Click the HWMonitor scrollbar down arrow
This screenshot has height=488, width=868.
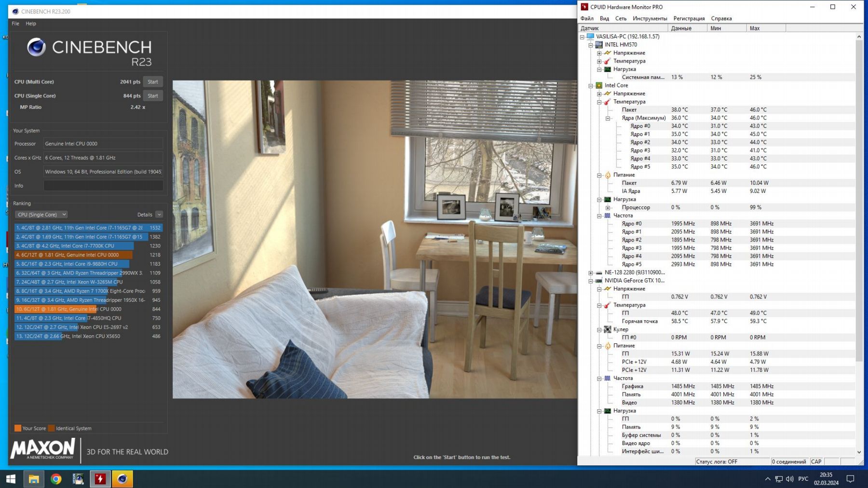click(859, 452)
